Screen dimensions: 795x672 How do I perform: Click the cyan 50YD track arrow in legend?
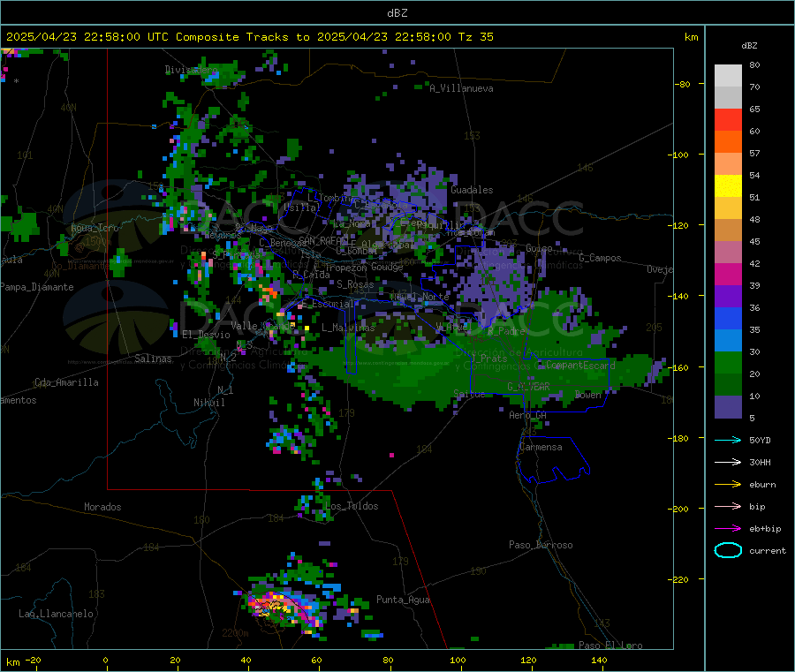coord(728,440)
